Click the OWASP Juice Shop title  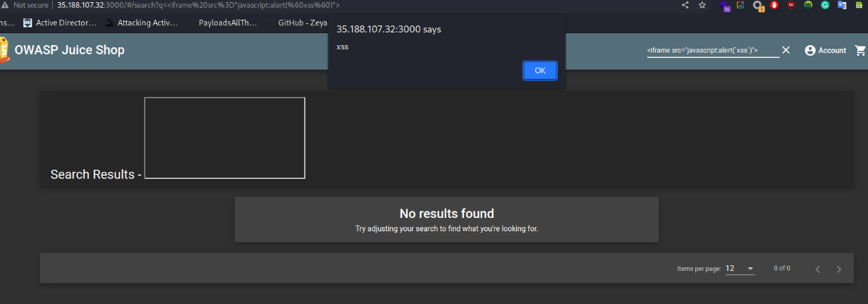click(69, 50)
